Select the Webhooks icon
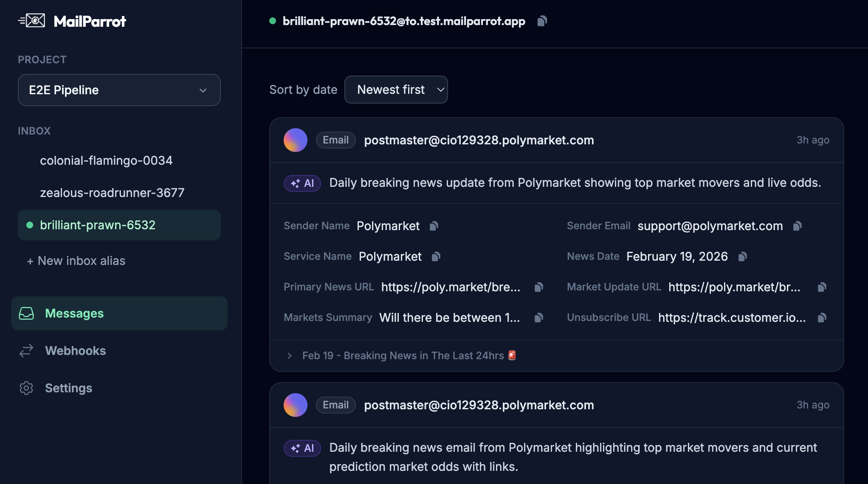The image size is (868, 484). point(26,351)
